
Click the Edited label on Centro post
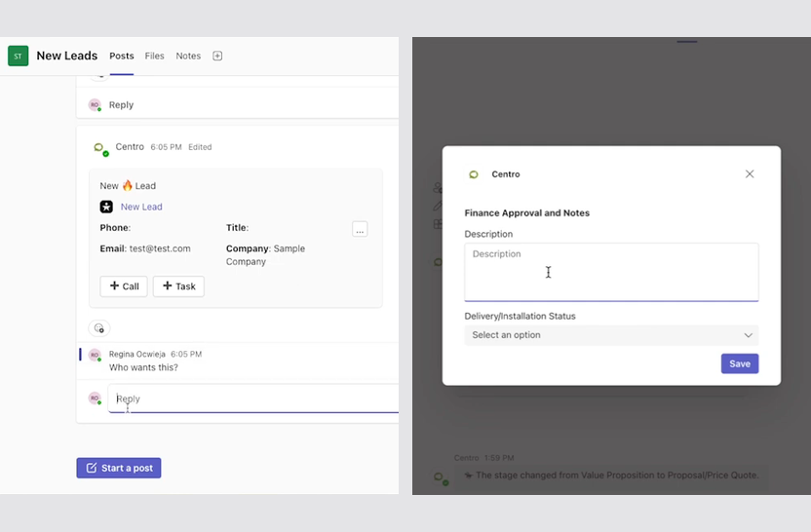tap(200, 147)
